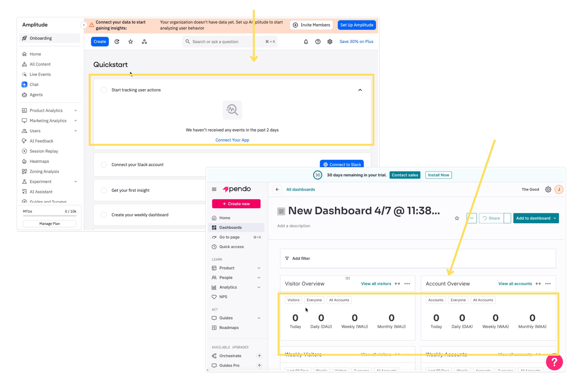Check off Connect your Slack account circle
Image resolution: width=588 pixels, height=392 pixels.
pos(104,164)
